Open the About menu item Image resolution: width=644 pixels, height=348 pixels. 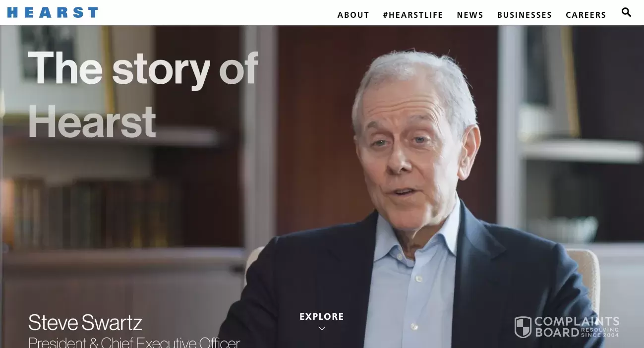tap(353, 15)
